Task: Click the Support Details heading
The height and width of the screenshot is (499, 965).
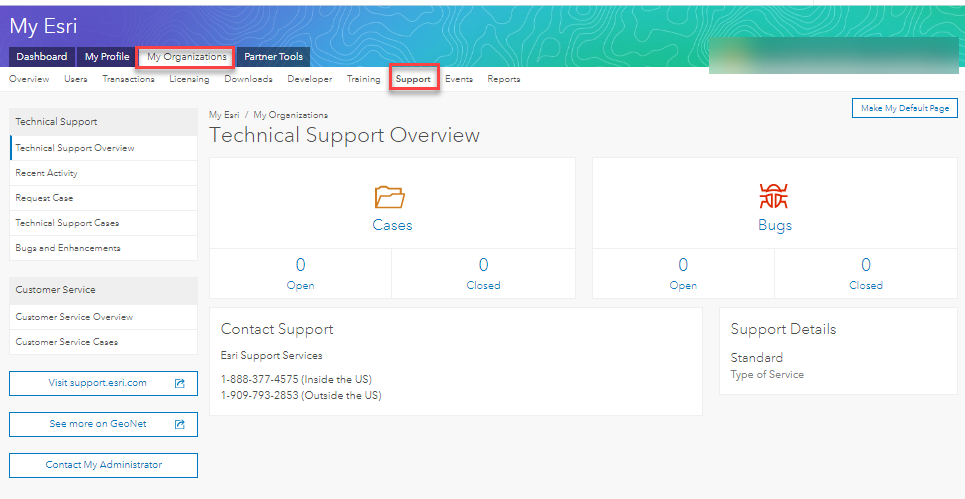Action: (783, 329)
